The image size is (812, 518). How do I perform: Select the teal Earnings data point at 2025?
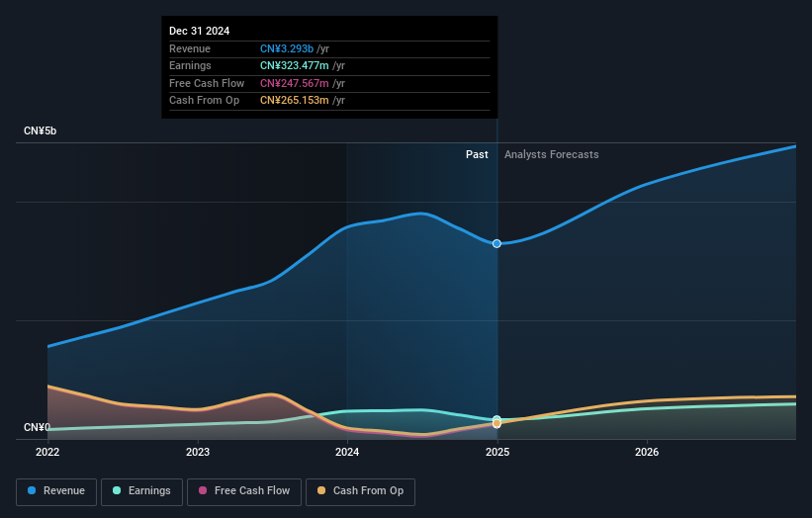(x=496, y=418)
